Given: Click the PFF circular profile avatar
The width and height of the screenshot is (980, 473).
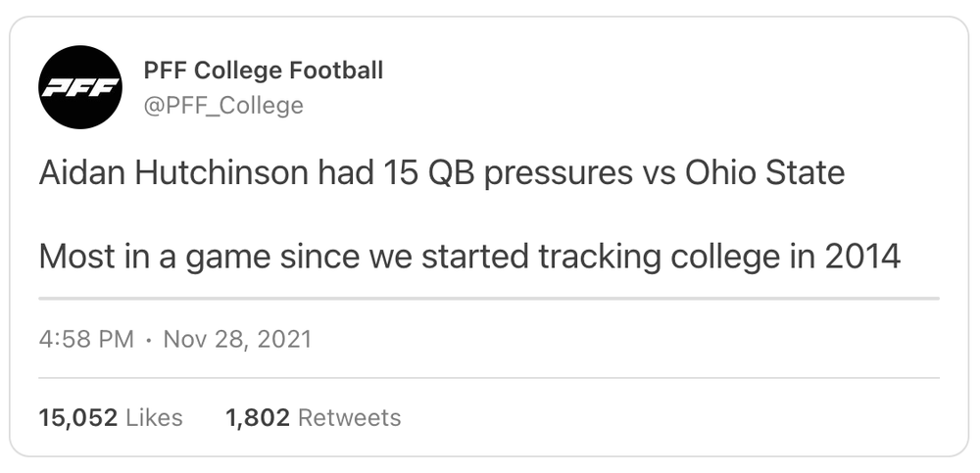Looking at the screenshot, I should (x=80, y=87).
